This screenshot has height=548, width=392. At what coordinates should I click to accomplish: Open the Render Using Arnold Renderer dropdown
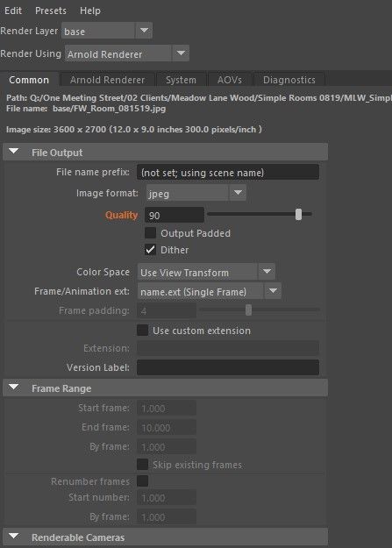[x=127, y=53]
